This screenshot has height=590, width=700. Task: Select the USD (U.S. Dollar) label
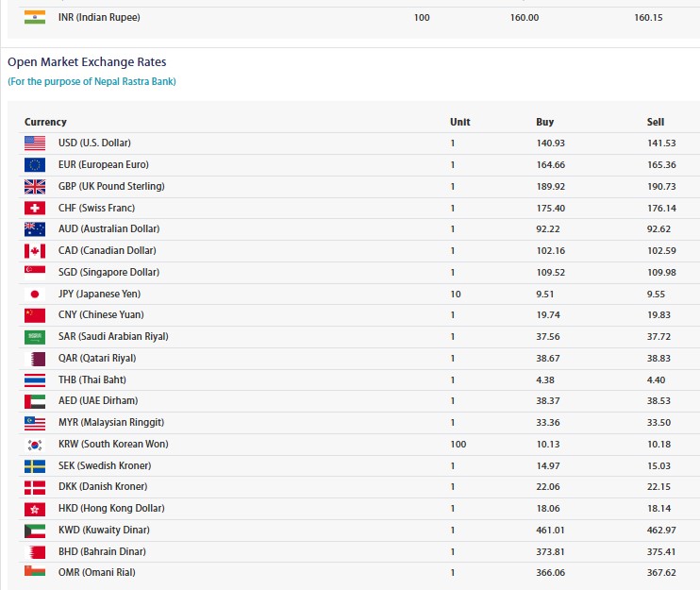click(94, 143)
